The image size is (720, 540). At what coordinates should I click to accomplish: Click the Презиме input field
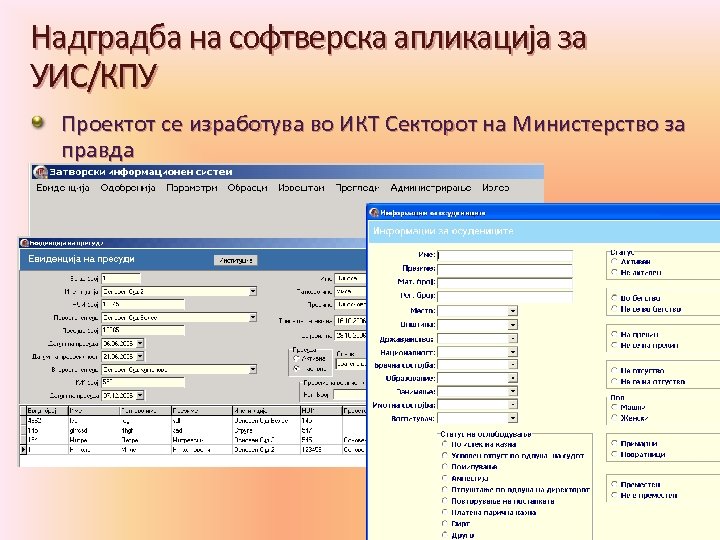tap(505, 269)
